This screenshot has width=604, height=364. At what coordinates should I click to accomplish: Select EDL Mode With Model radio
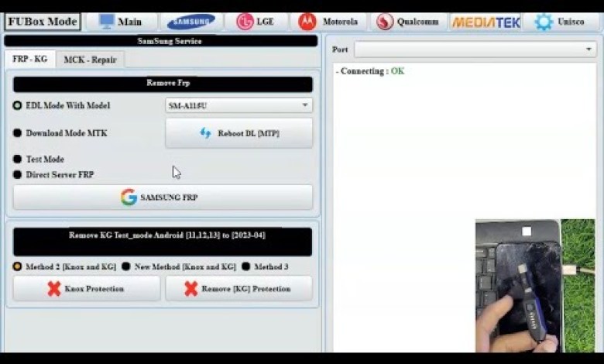pos(17,105)
